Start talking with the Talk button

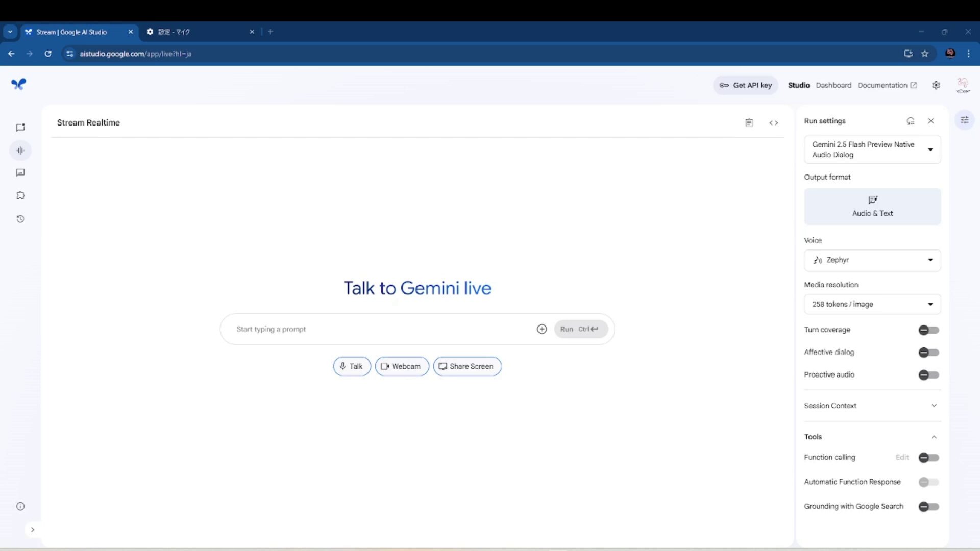[352, 366]
